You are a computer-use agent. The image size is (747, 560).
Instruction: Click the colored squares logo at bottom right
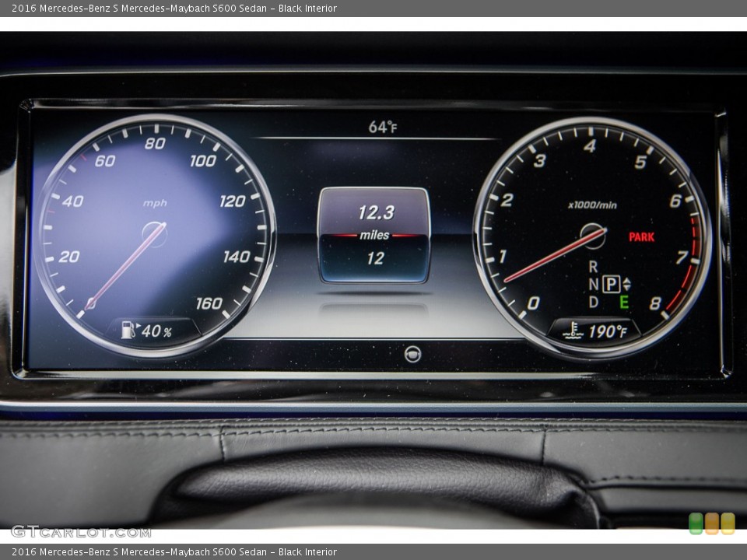pos(712,523)
